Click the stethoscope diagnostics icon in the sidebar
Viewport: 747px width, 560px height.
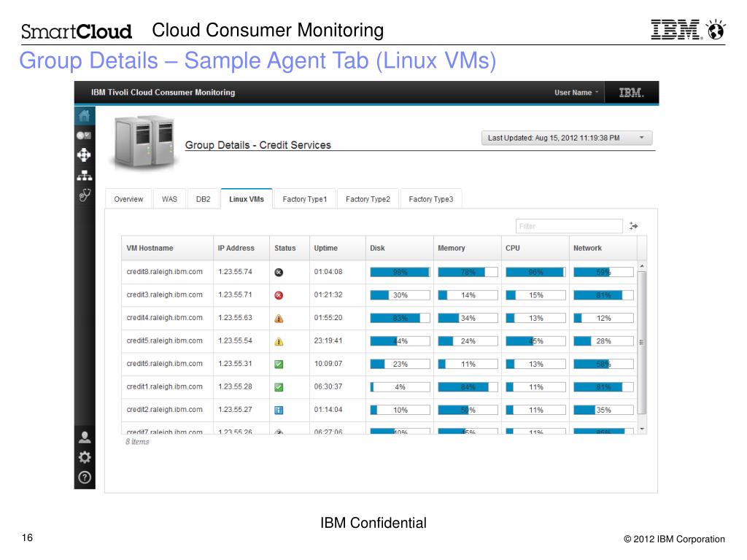85,195
